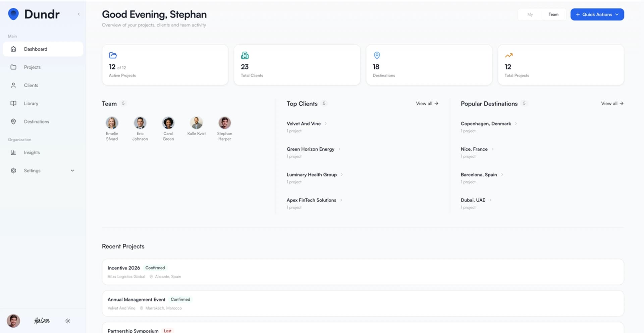Go to Destinations in the sidebar
This screenshot has width=644, height=333.
coord(43,122)
